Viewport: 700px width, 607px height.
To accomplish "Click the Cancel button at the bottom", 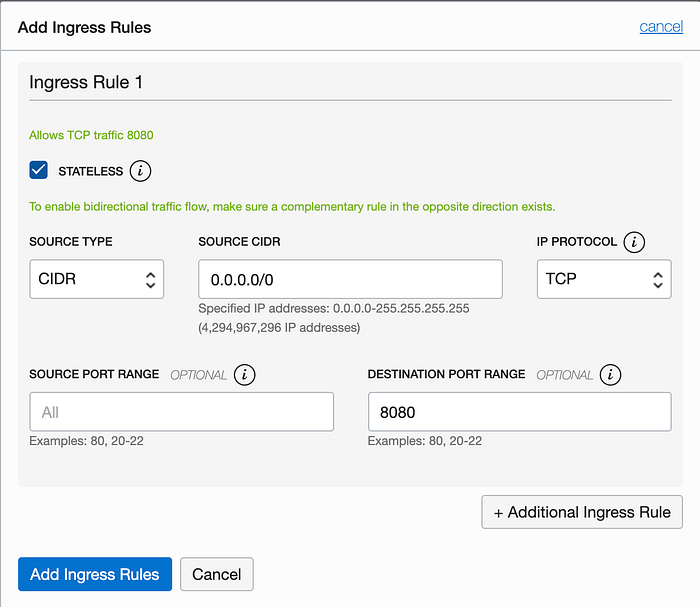I will tap(217, 574).
